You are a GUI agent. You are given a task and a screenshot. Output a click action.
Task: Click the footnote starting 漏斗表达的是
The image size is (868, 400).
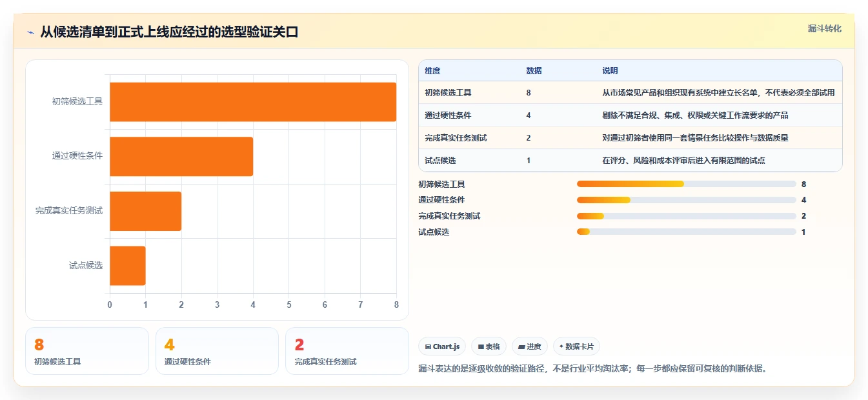(x=592, y=369)
